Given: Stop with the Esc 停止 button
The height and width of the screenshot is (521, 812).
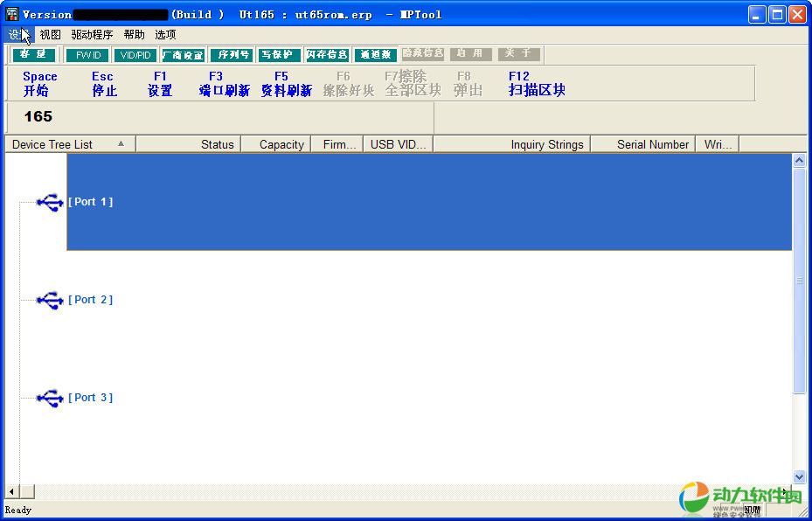Looking at the screenshot, I should click(x=104, y=83).
